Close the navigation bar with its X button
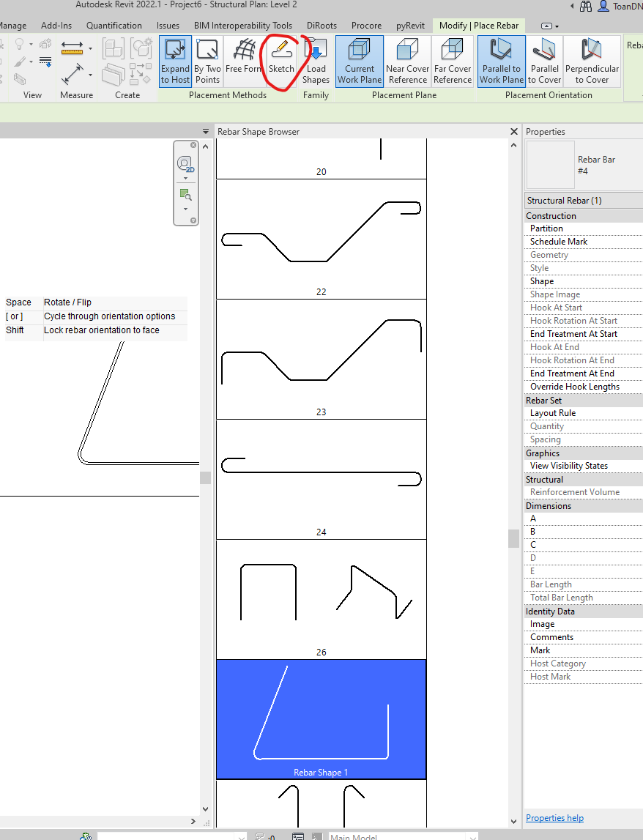This screenshot has height=840, width=643. point(193,145)
